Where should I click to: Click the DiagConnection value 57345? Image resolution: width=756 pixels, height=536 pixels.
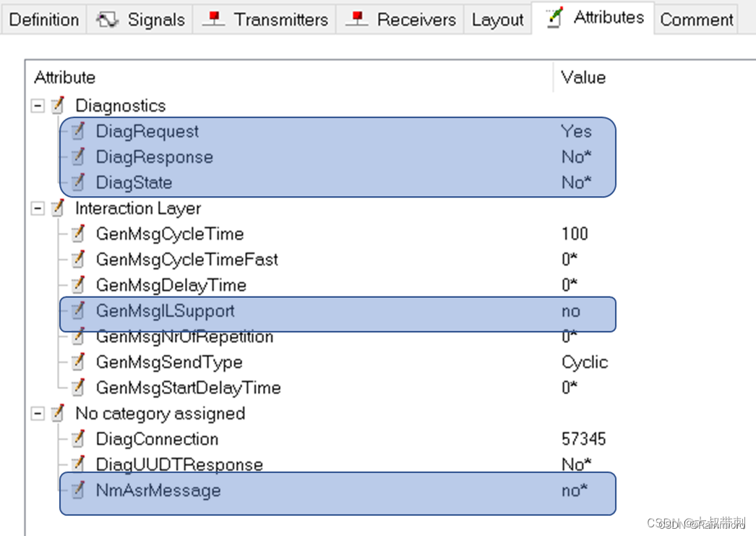583,439
